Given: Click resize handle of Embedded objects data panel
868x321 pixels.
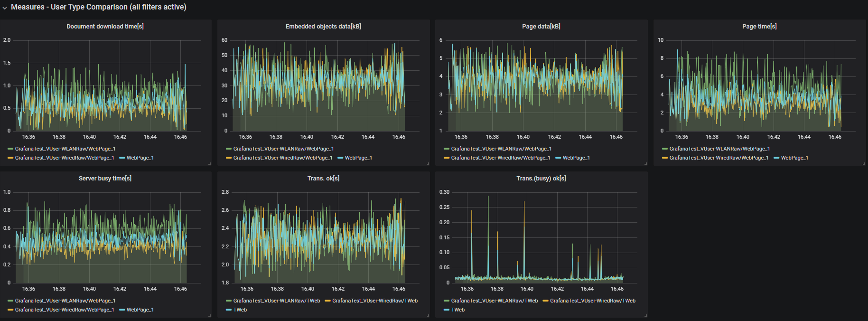Looking at the screenshot, I should point(428,163).
